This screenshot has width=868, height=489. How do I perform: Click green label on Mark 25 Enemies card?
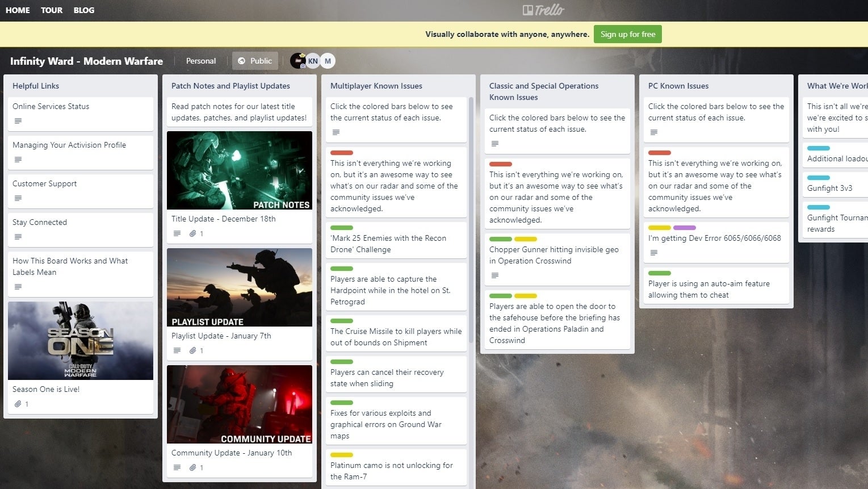[342, 228]
